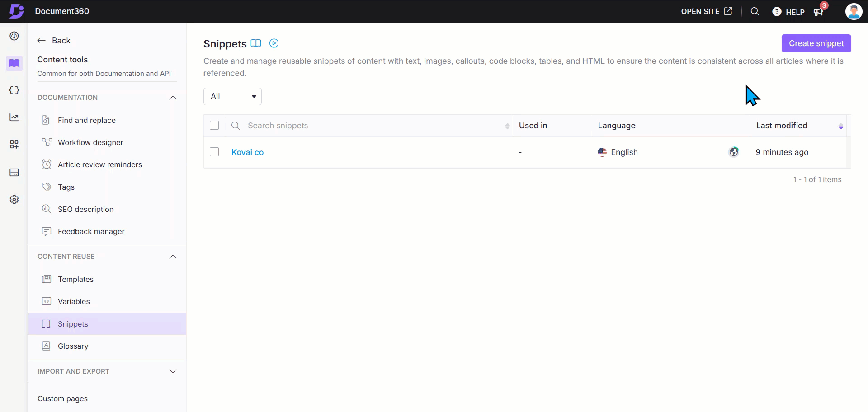Open the Kovai co snippet link
The image size is (868, 412).
[247, 152]
